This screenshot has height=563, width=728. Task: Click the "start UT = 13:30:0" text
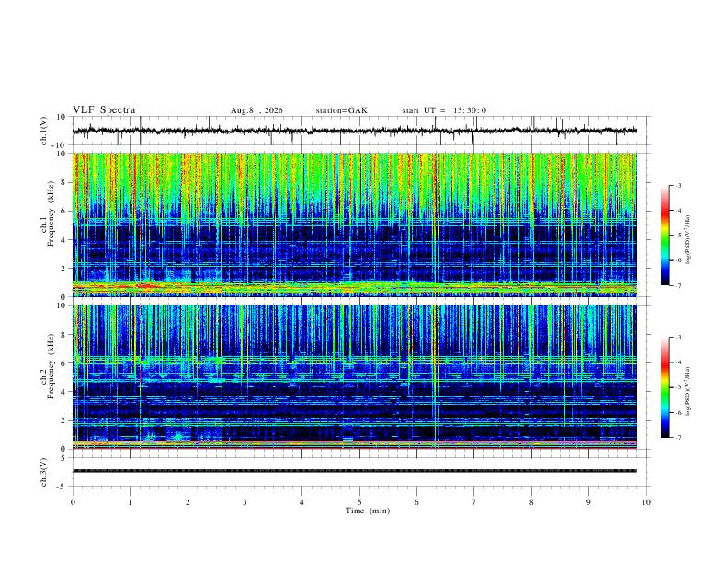444,110
